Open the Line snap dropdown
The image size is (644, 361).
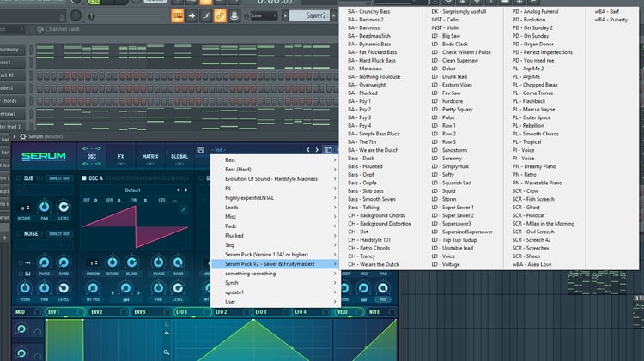point(264,16)
